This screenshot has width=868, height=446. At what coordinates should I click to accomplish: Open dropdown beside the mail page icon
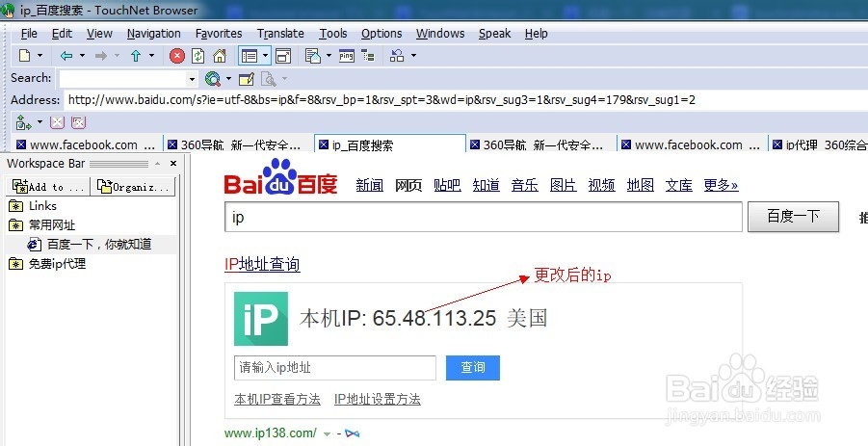coord(329,55)
